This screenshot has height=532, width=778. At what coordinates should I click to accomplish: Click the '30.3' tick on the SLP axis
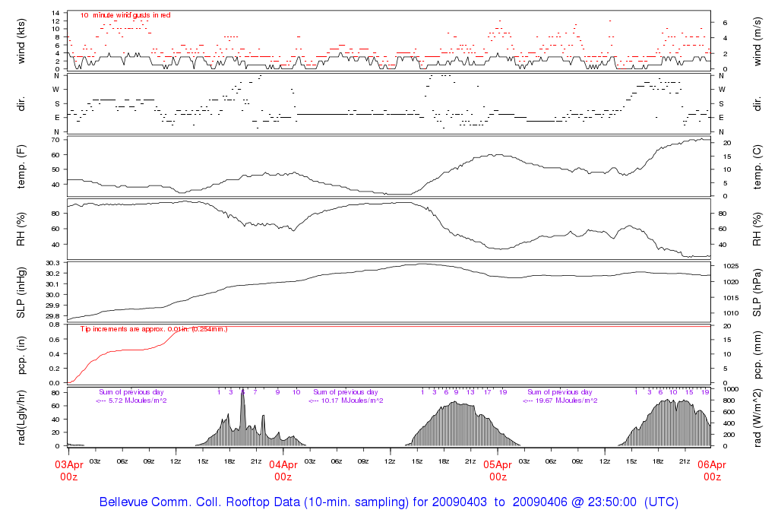coord(53,263)
